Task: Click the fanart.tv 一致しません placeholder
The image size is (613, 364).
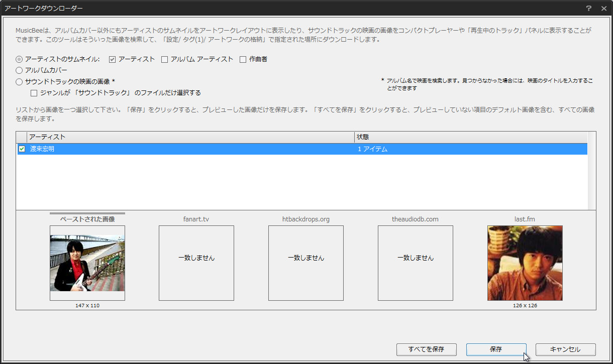Action: tap(196, 263)
